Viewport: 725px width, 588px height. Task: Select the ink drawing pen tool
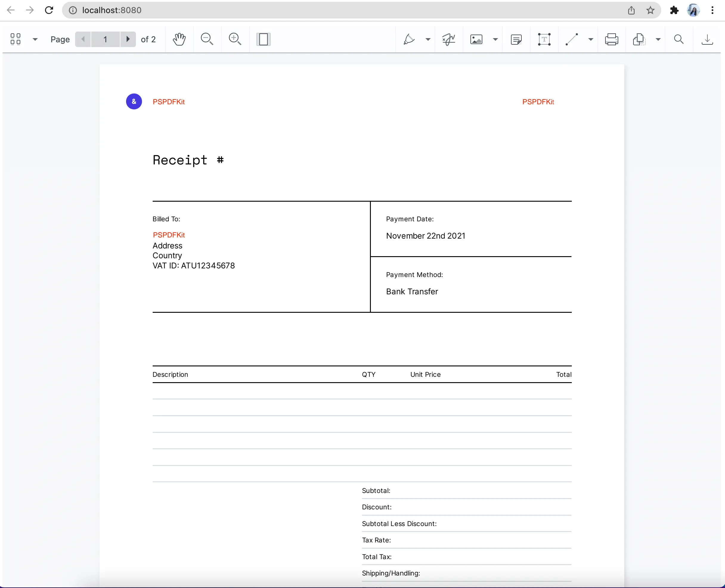click(x=409, y=39)
